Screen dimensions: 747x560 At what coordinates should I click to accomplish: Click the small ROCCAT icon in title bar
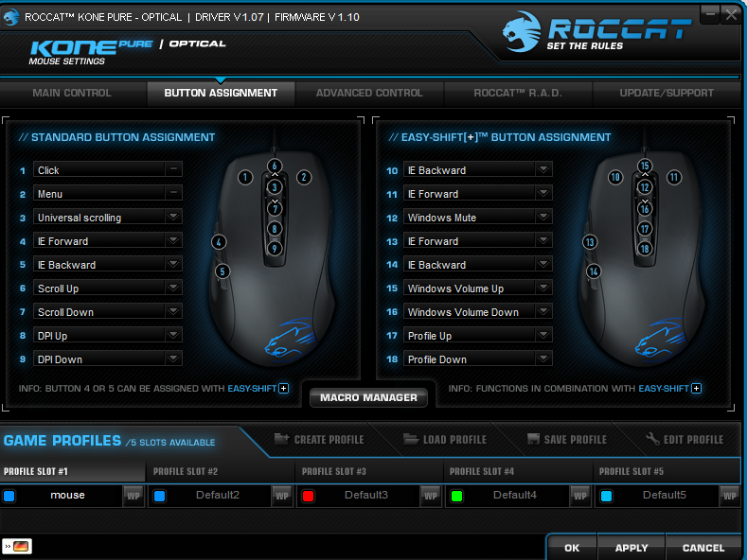click(11, 17)
